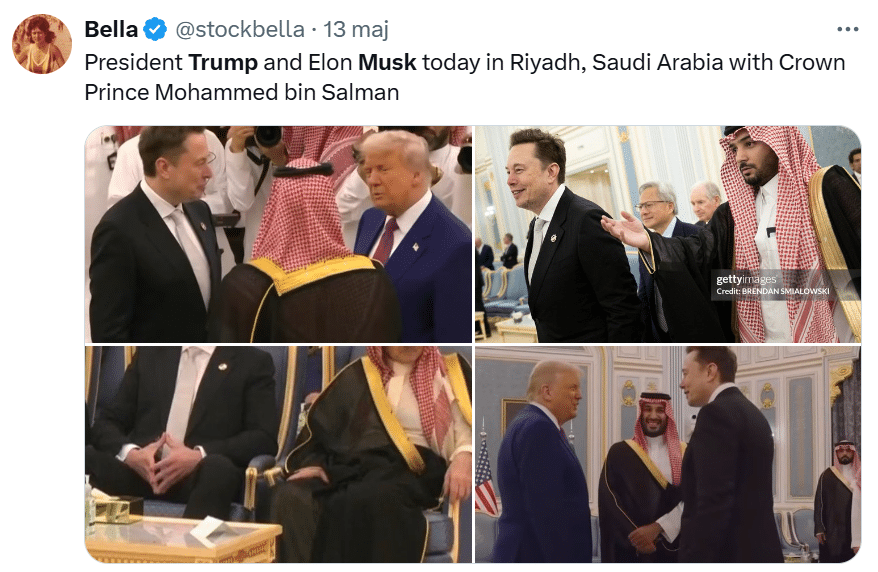Open Bella's profile avatar picture
This screenshot has width=878, height=572.
point(42,44)
